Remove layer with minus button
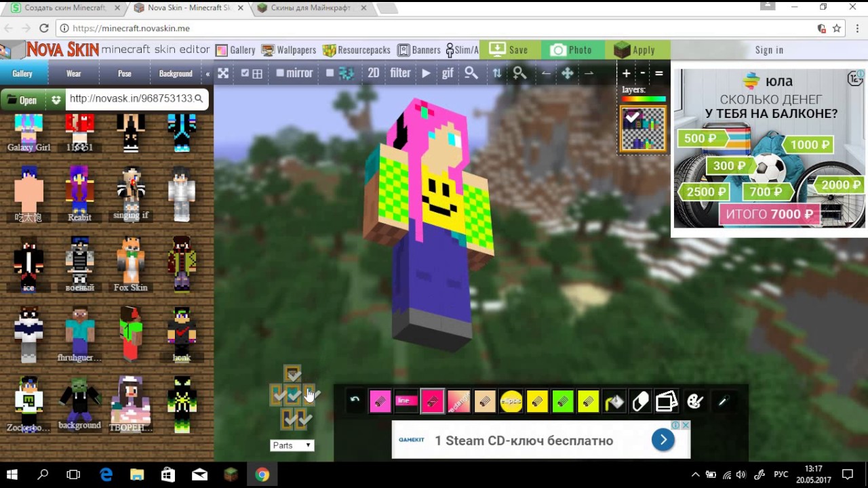Screen dimensions: 868x488 642,73
